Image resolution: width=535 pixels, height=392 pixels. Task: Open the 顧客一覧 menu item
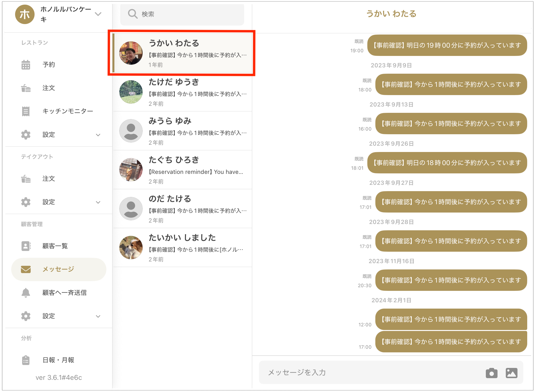pyautogui.click(x=59, y=246)
